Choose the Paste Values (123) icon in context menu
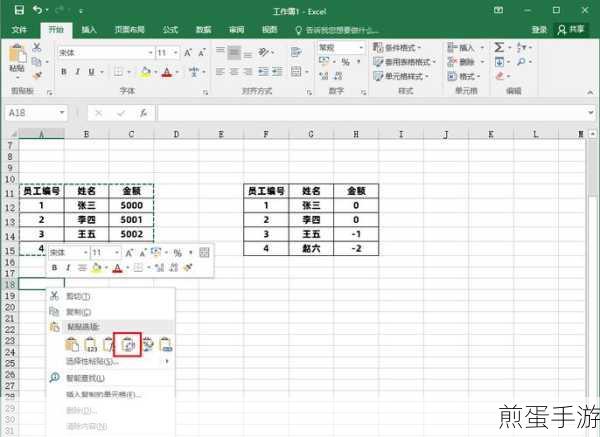The width and height of the screenshot is (600, 437). [x=91, y=345]
